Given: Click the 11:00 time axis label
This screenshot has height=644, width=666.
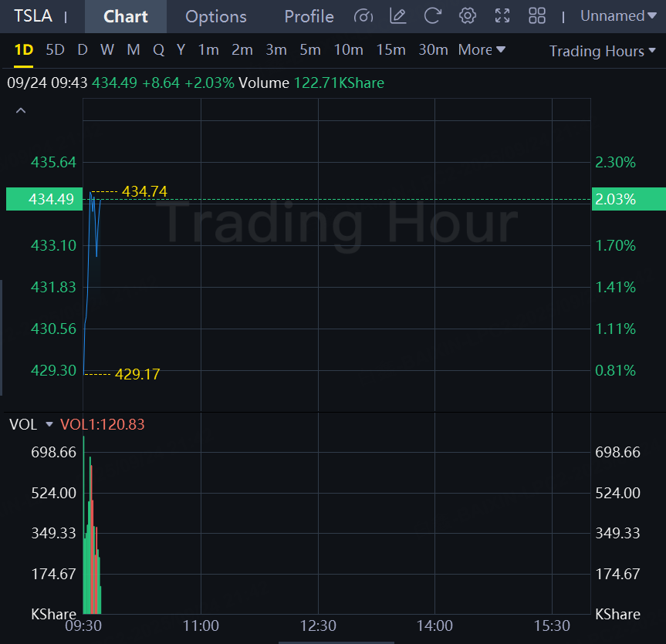Looking at the screenshot, I should point(201,625).
